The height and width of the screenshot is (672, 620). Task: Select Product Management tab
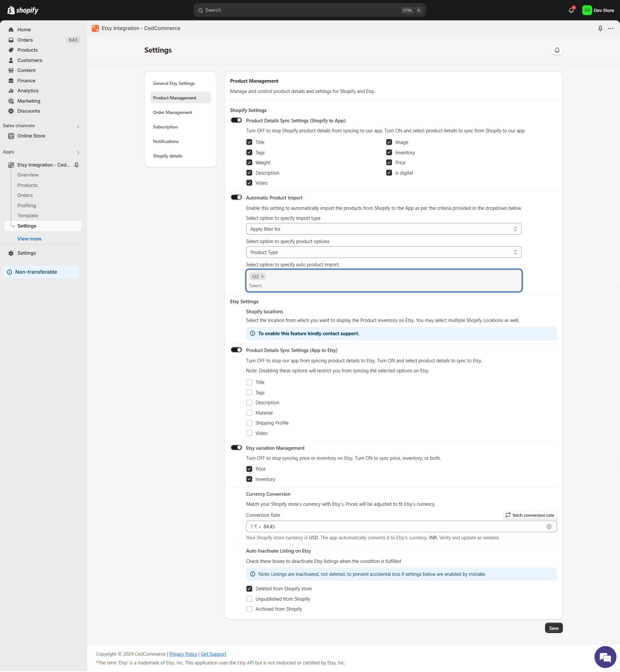tap(181, 98)
